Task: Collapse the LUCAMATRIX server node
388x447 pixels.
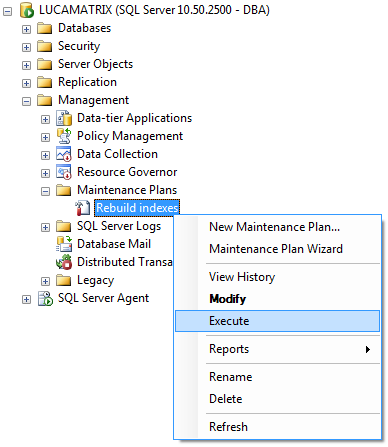Action: tap(7, 11)
